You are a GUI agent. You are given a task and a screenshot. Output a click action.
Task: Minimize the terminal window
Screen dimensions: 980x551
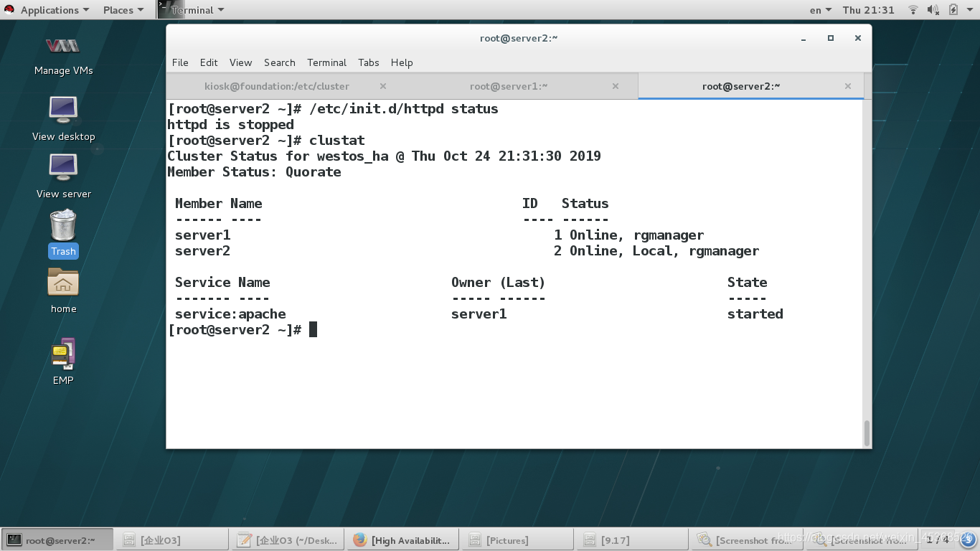pyautogui.click(x=804, y=38)
